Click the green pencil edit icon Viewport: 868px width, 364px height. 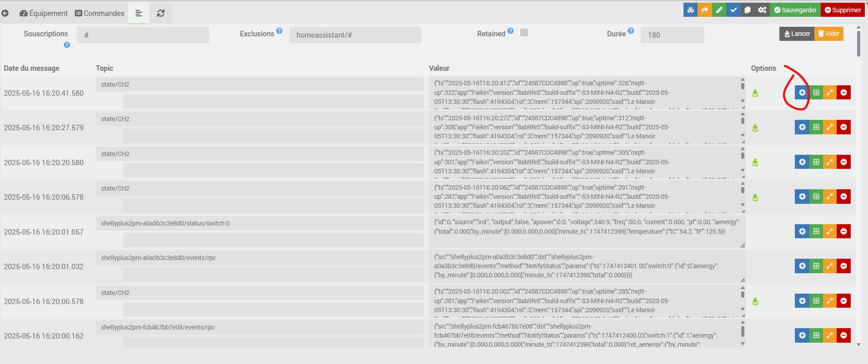tap(719, 10)
